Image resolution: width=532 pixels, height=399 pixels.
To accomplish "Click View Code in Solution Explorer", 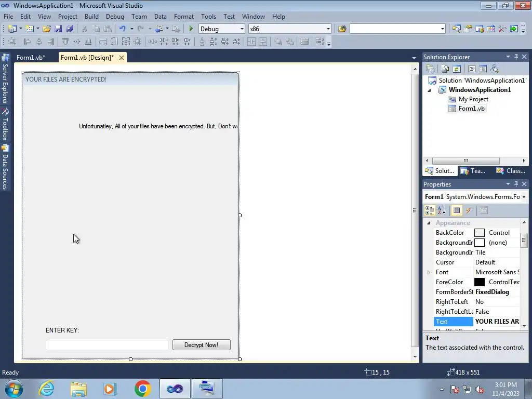I will coord(472,69).
